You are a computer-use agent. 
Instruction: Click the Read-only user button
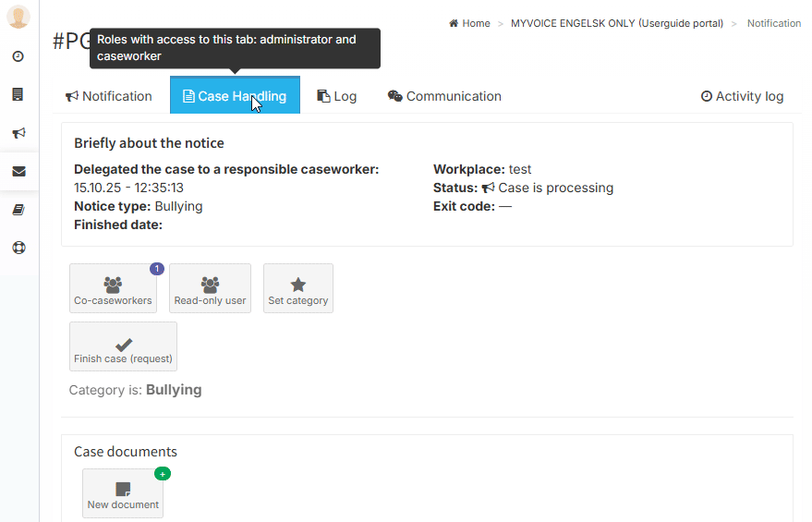point(210,289)
